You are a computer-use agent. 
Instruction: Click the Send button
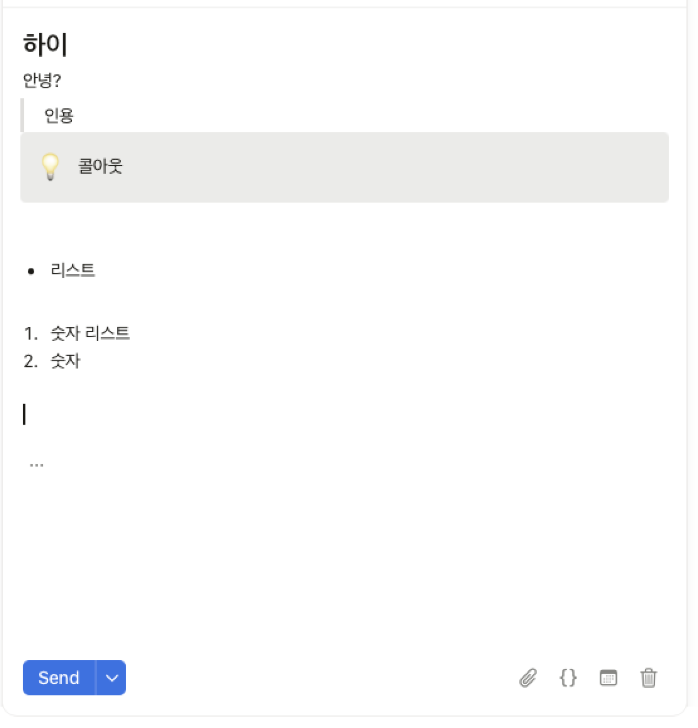click(x=59, y=678)
